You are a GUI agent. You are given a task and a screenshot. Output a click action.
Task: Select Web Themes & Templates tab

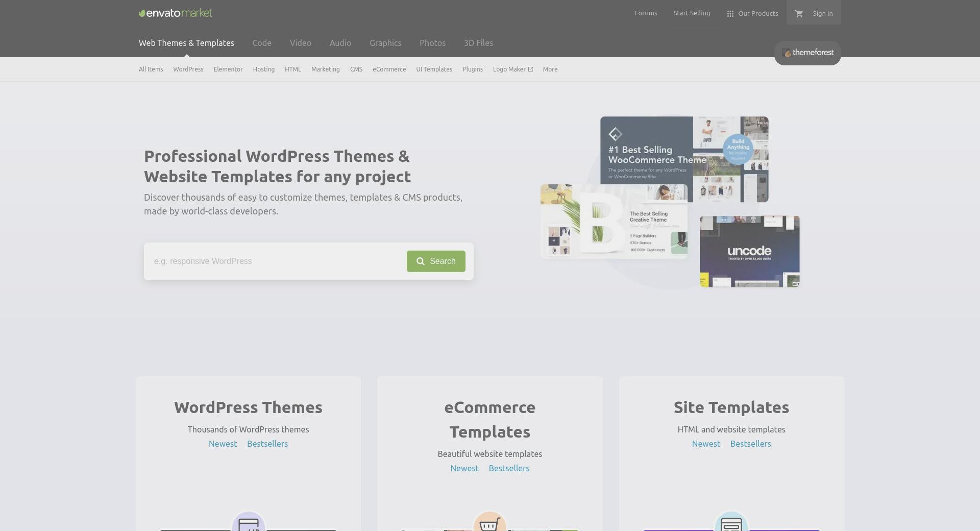click(x=186, y=43)
